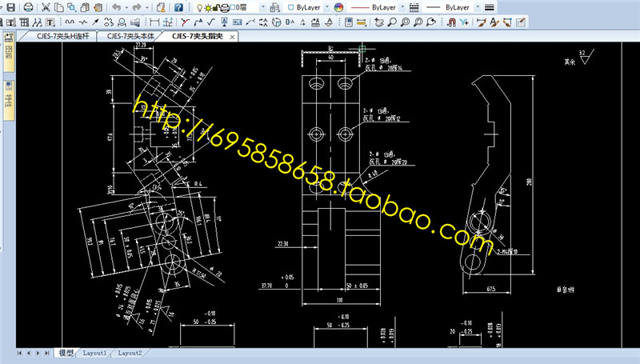Screen dimensions: 640x364
Task: Click the Copy icon
Action: click(x=58, y=7)
